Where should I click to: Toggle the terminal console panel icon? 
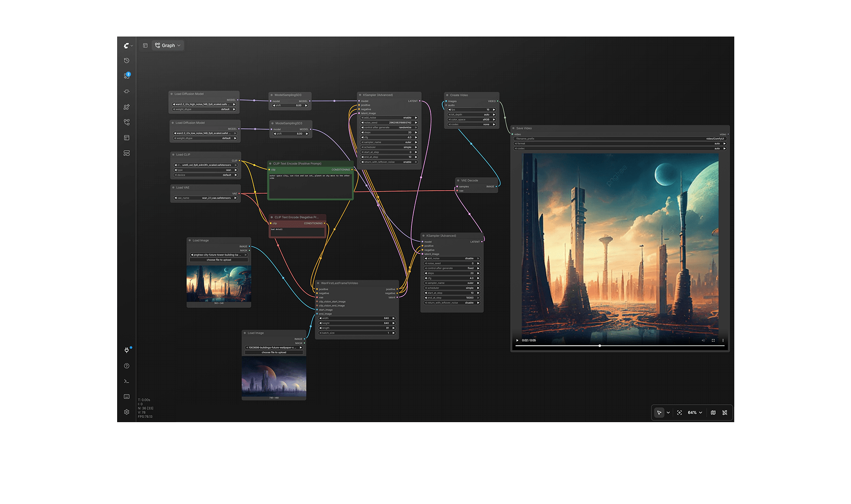(x=126, y=381)
